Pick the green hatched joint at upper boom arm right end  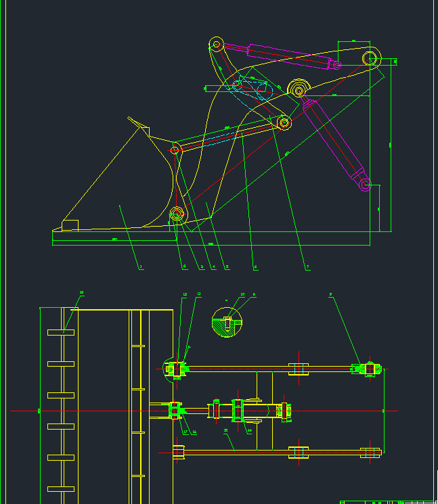(367, 369)
